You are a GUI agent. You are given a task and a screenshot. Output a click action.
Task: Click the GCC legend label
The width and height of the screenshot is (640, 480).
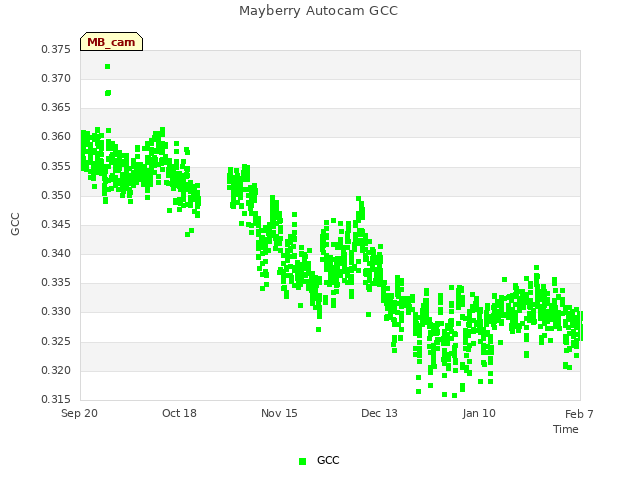click(x=328, y=460)
